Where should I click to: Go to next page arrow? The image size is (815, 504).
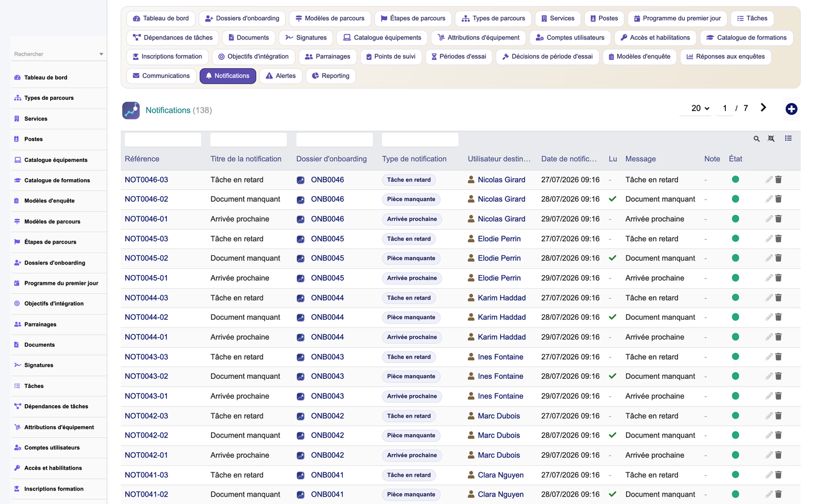[x=763, y=108]
